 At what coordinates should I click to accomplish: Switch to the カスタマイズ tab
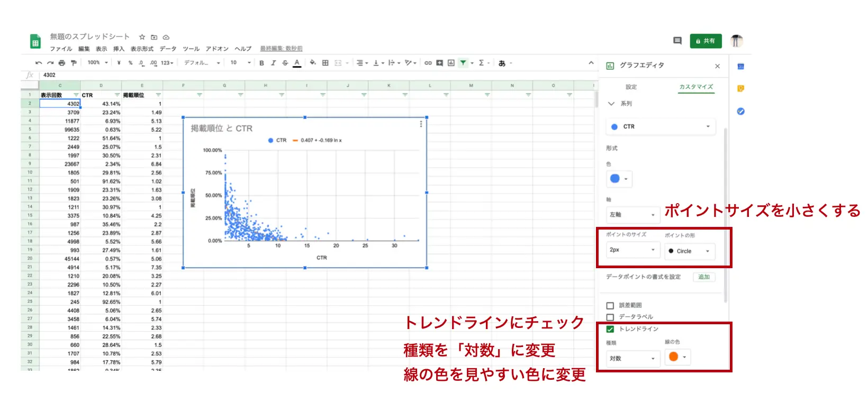click(697, 87)
